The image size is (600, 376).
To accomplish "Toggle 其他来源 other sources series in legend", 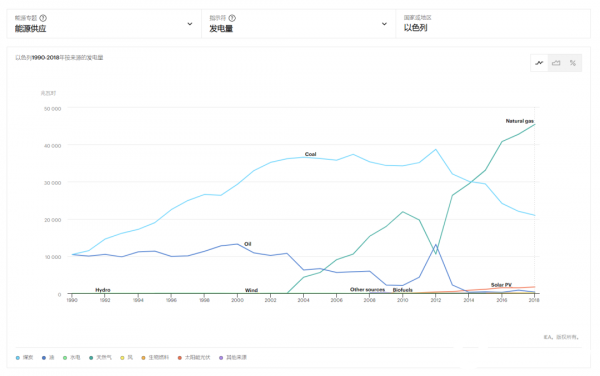I will pyautogui.click(x=233, y=358).
